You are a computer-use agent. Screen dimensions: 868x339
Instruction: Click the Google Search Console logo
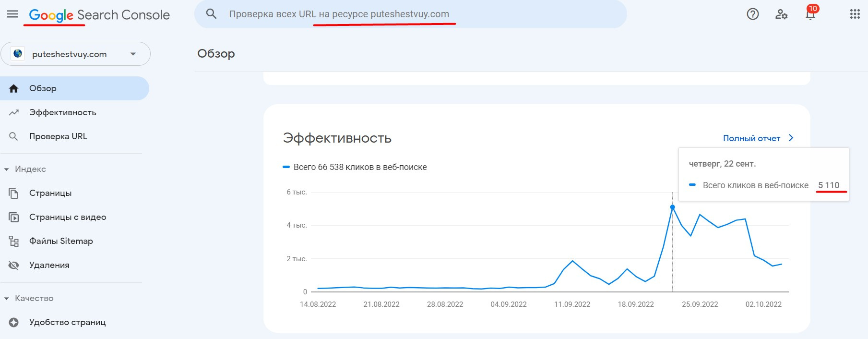pyautogui.click(x=99, y=15)
